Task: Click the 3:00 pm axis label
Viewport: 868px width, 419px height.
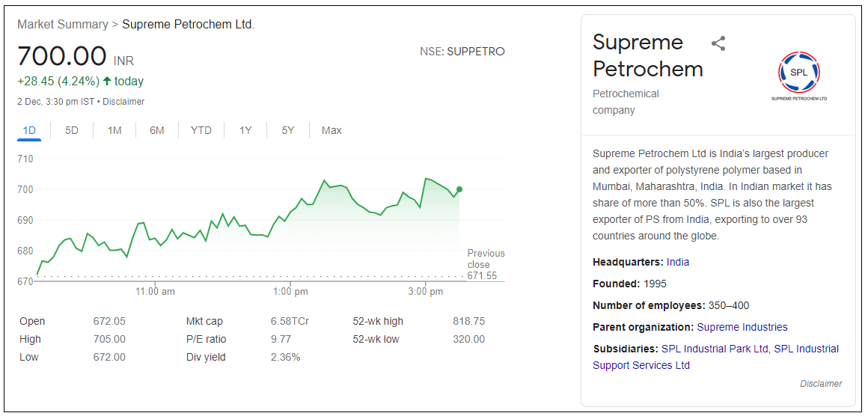Action: [x=426, y=291]
